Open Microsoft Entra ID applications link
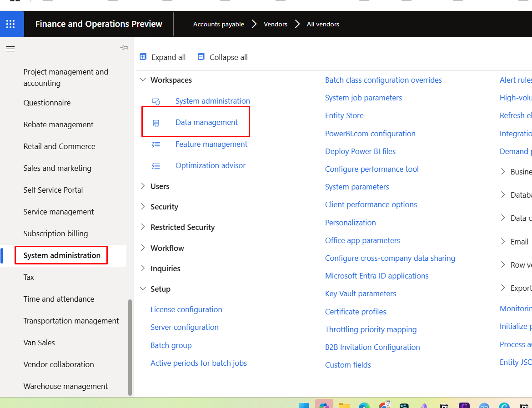The height and width of the screenshot is (408, 532). pos(376,276)
